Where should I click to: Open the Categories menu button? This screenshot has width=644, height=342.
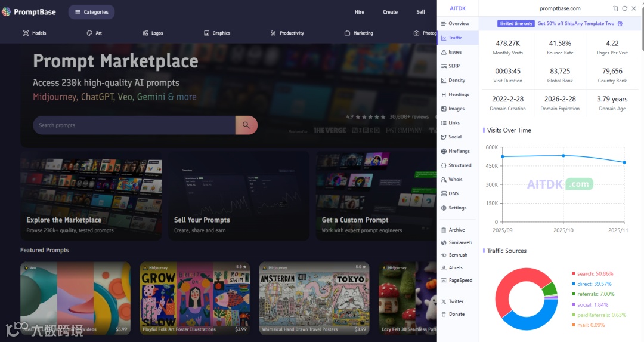[91, 12]
